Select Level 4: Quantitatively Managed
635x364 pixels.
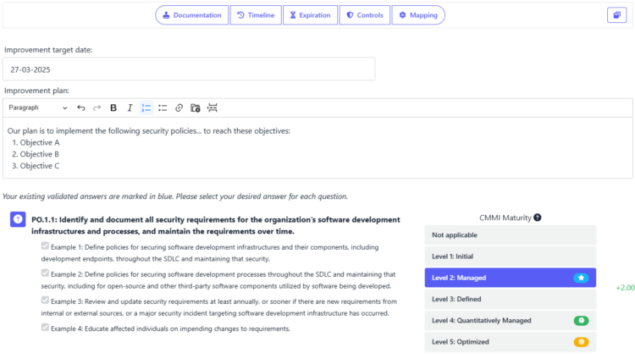pyautogui.click(x=511, y=320)
